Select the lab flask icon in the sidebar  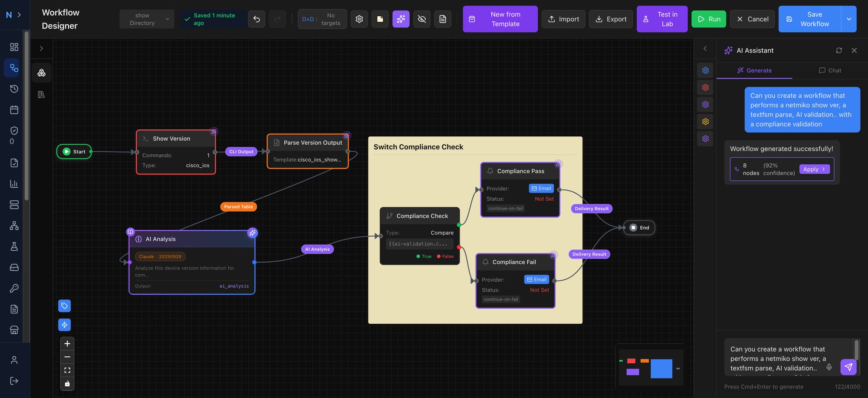13,246
